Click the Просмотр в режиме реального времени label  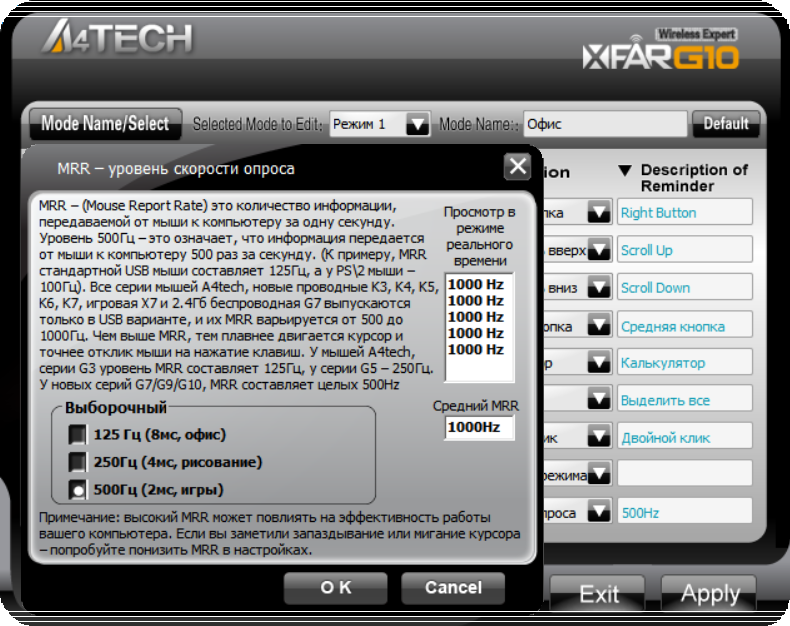[x=480, y=236]
